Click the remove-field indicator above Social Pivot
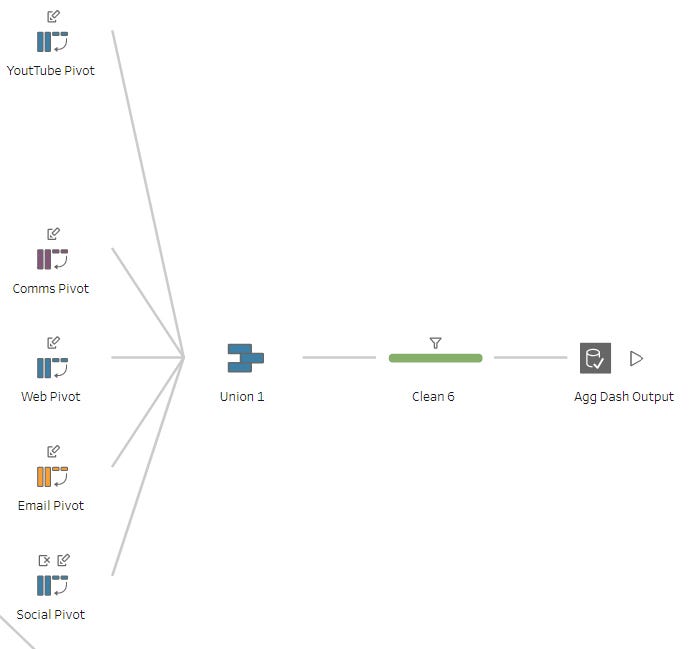Image resolution: width=695 pixels, height=649 pixels. 43,560
